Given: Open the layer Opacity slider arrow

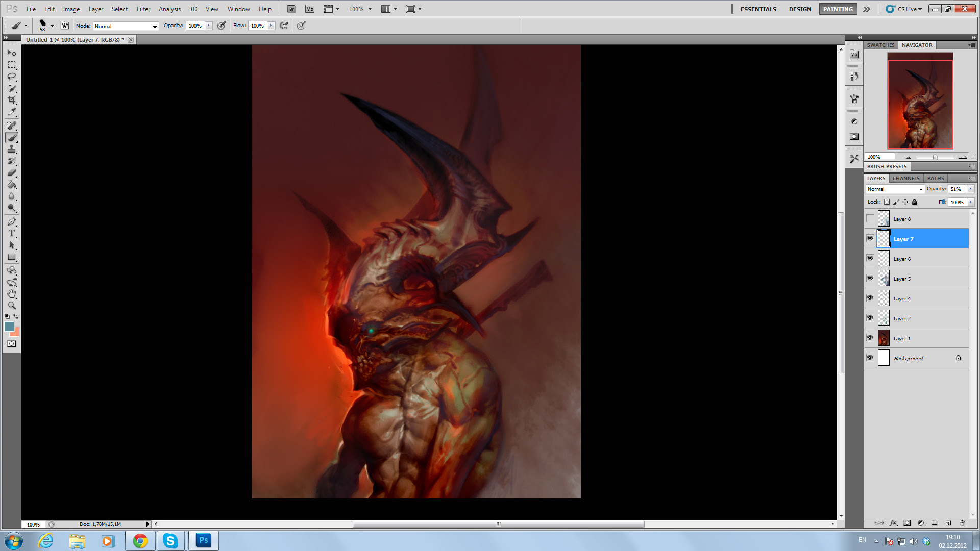Looking at the screenshot, I should [x=970, y=189].
